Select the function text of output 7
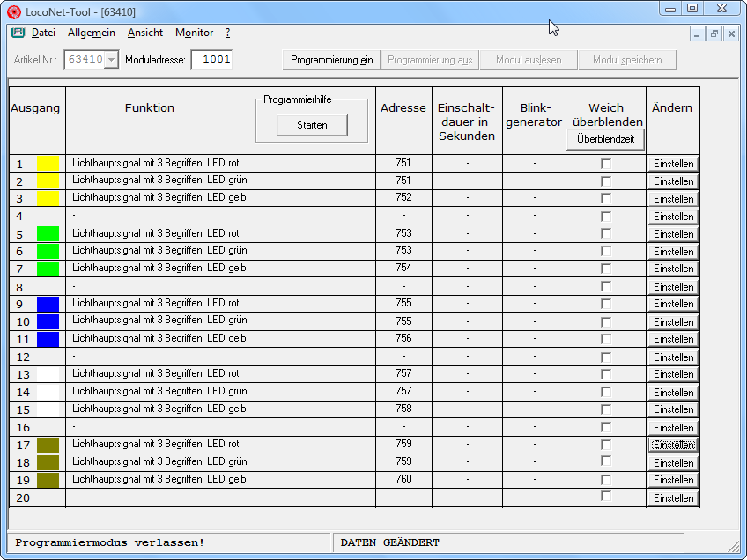Image resolution: width=747 pixels, height=560 pixels. coord(159,268)
